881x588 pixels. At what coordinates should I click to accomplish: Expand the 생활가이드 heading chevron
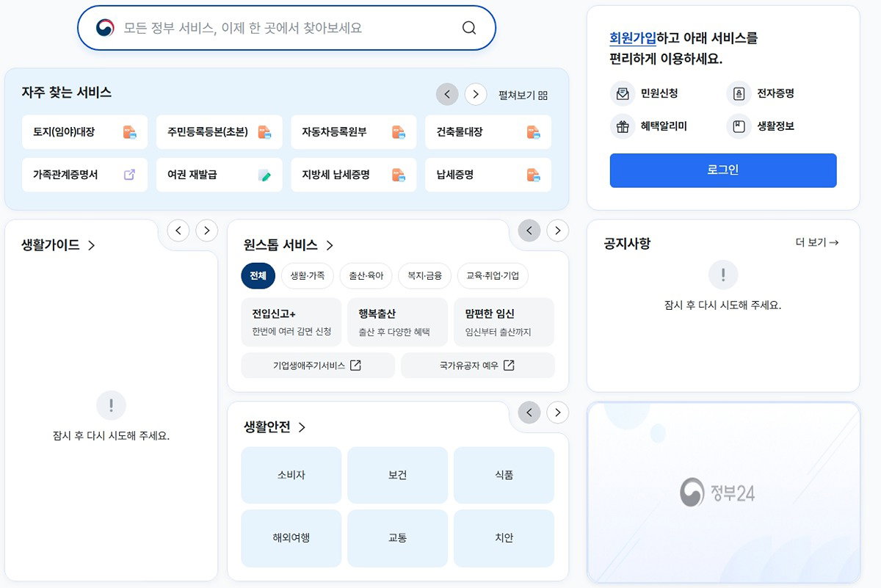[91, 245]
